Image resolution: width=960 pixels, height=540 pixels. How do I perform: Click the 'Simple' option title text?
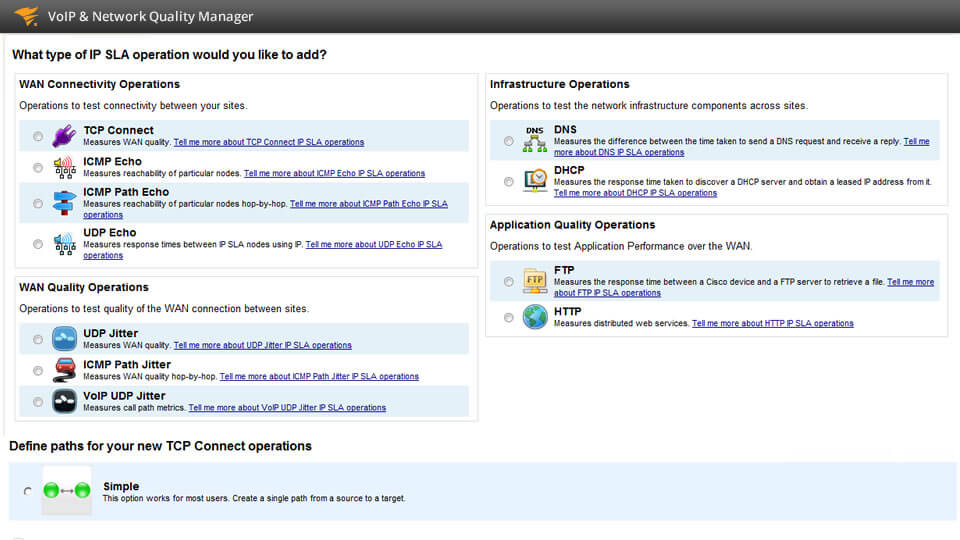121,486
